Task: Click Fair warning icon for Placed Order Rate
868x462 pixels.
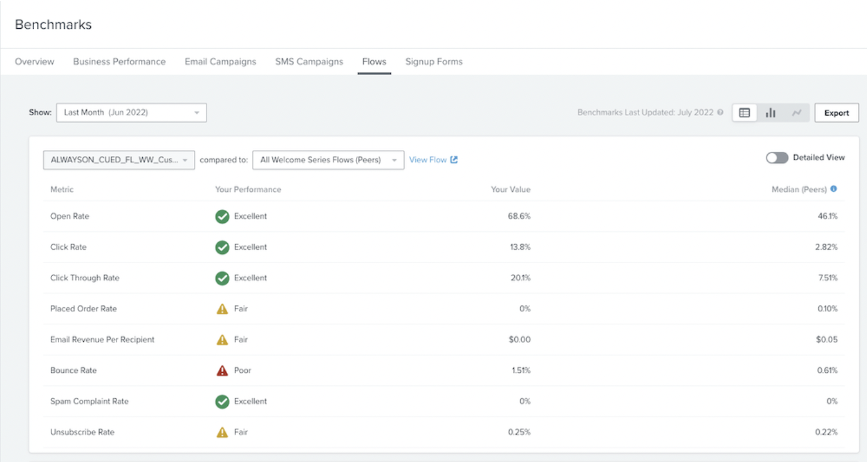Action: tap(222, 309)
